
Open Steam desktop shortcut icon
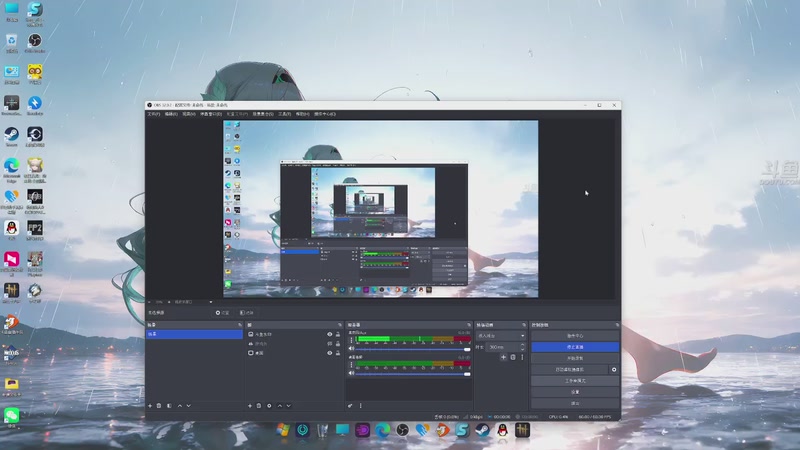pos(11,137)
